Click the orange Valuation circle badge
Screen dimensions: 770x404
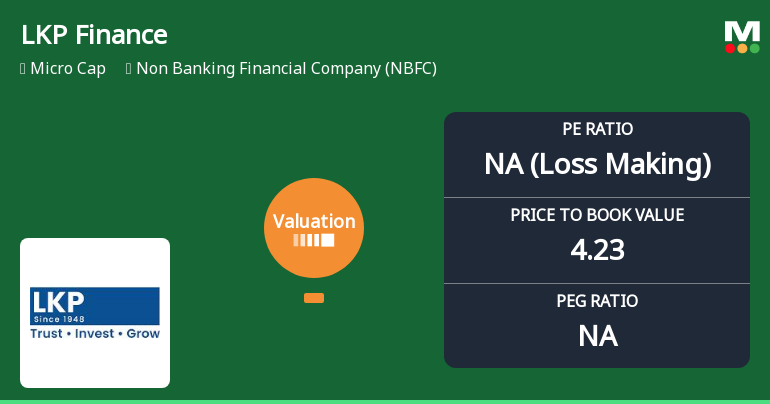pos(313,228)
